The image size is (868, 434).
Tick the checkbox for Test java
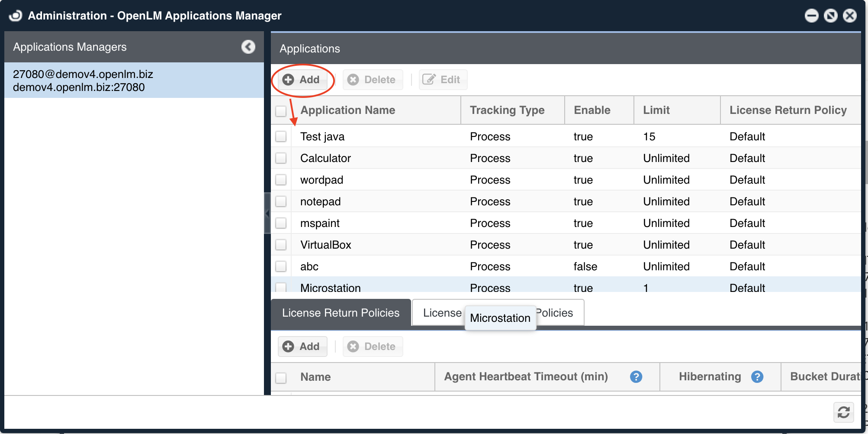(281, 136)
